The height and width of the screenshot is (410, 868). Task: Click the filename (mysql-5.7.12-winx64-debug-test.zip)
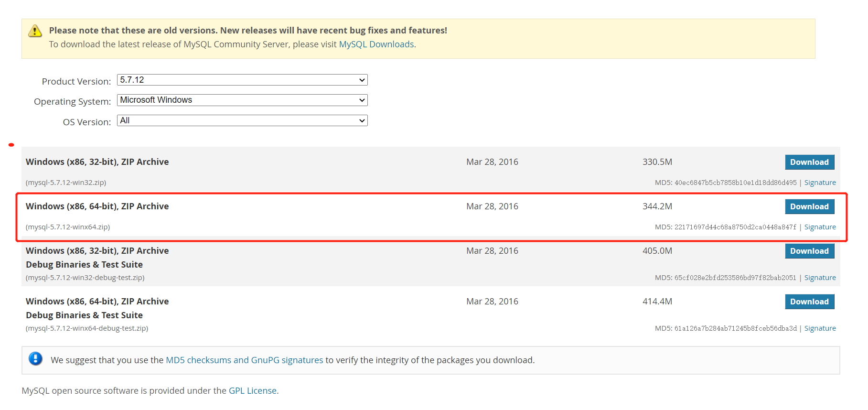87,328
